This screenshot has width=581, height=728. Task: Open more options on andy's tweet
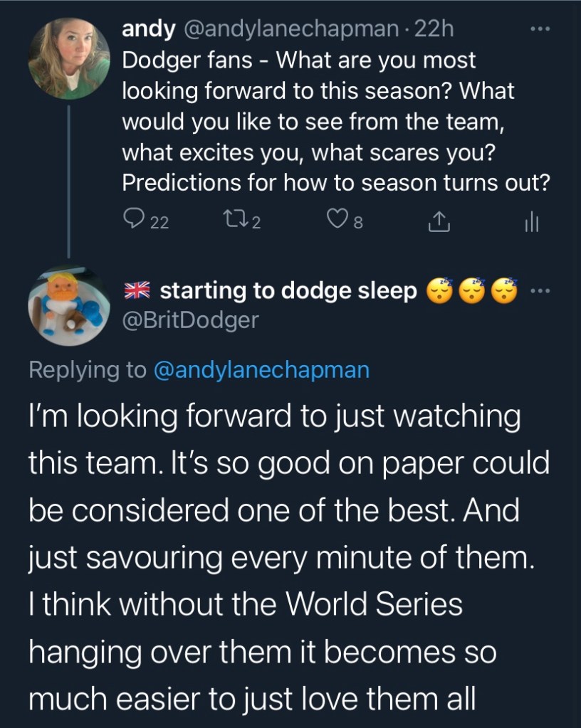(x=540, y=32)
